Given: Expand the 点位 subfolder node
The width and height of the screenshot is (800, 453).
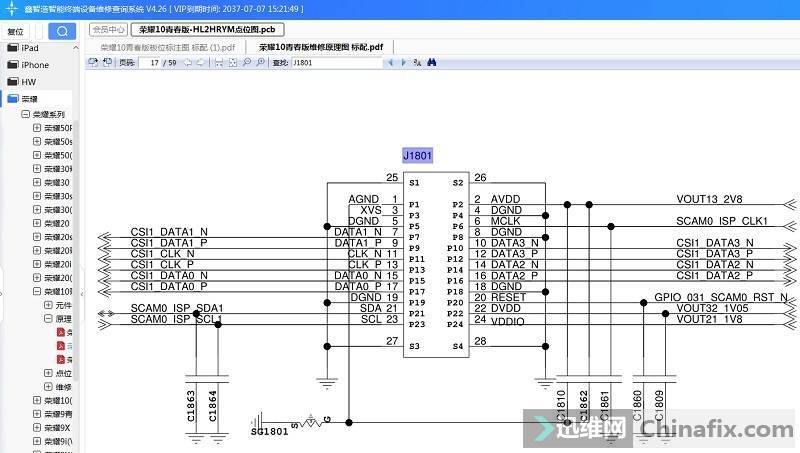Looking at the screenshot, I should [48, 373].
